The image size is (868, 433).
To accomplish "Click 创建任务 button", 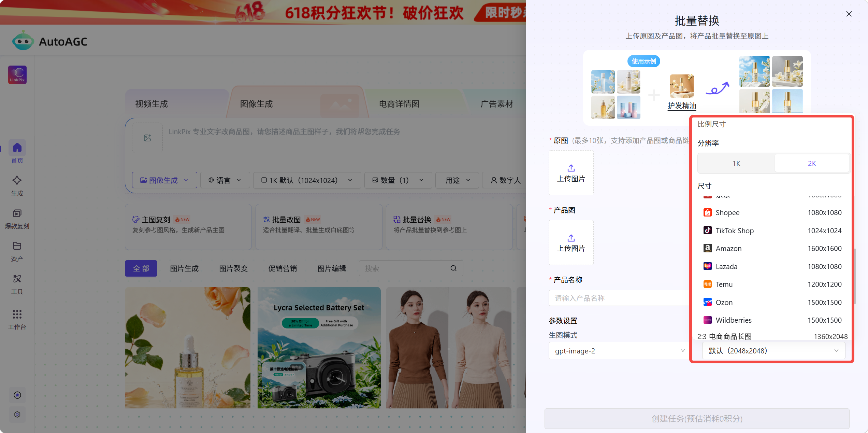I will 697,419.
